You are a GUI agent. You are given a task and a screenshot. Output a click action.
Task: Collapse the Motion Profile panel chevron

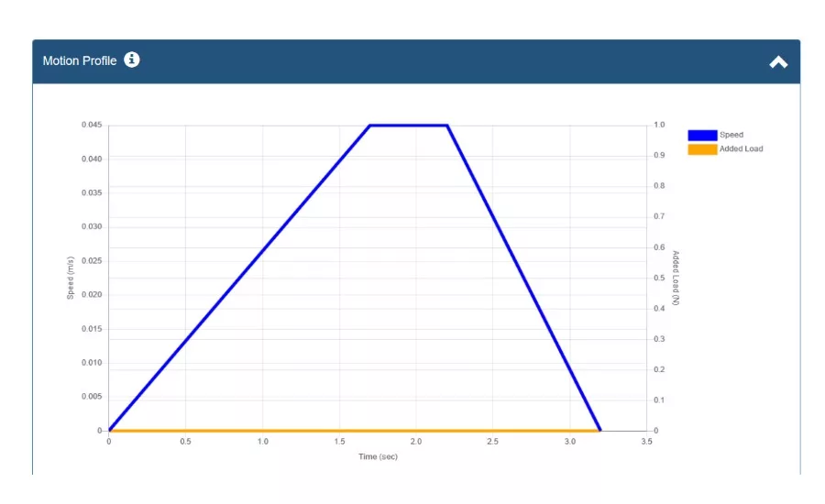[778, 62]
